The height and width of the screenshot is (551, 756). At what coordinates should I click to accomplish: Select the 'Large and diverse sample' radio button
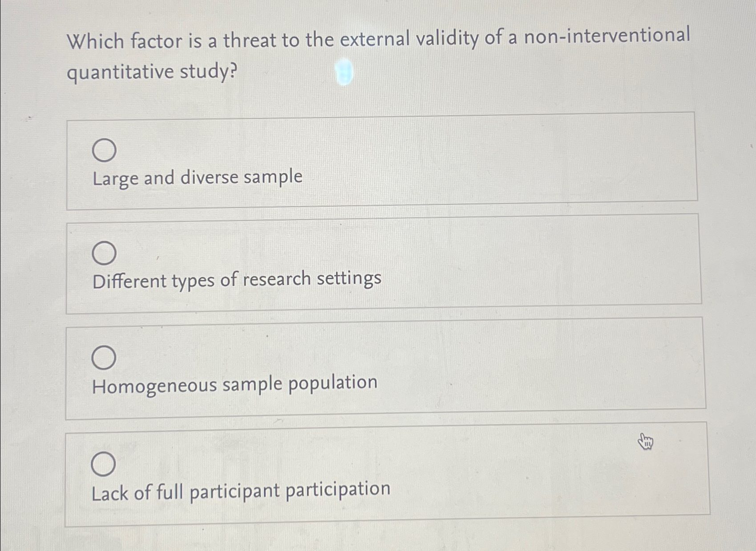pyautogui.click(x=104, y=150)
